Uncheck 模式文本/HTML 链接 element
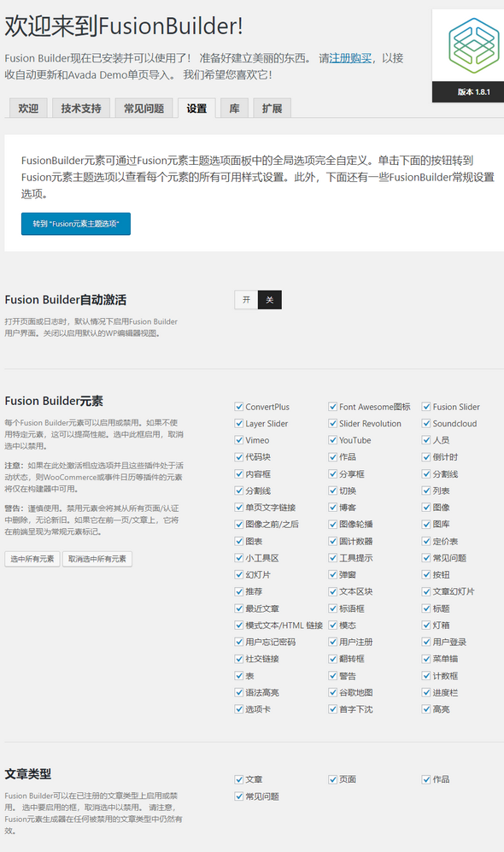 (239, 626)
